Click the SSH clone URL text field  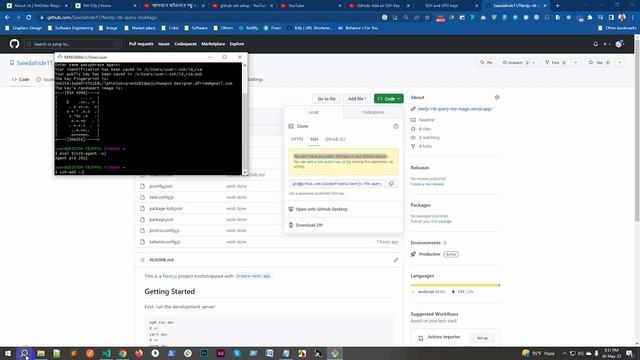click(x=337, y=184)
